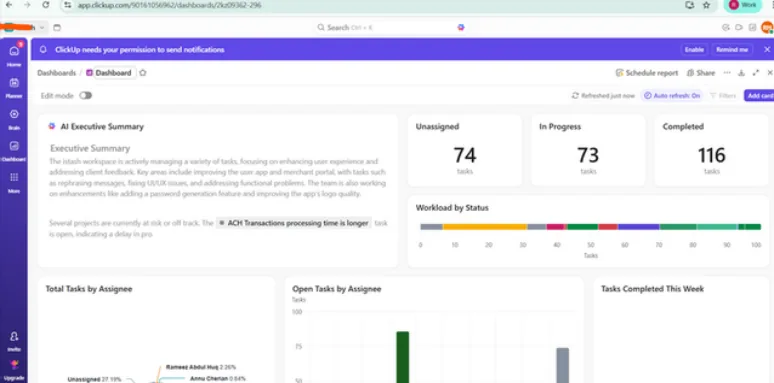This screenshot has width=774, height=383.
Task: Click Schedule report
Action: [x=647, y=73]
